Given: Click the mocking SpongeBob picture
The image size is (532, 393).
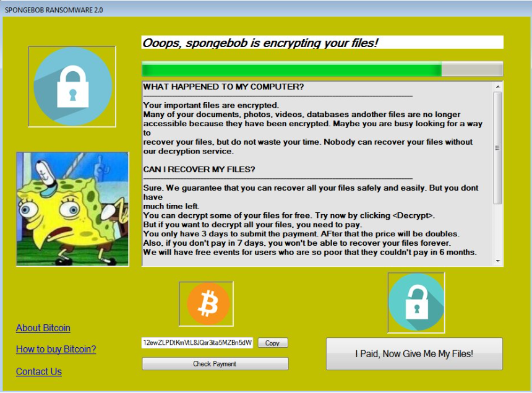Looking at the screenshot, I should tap(72, 209).
